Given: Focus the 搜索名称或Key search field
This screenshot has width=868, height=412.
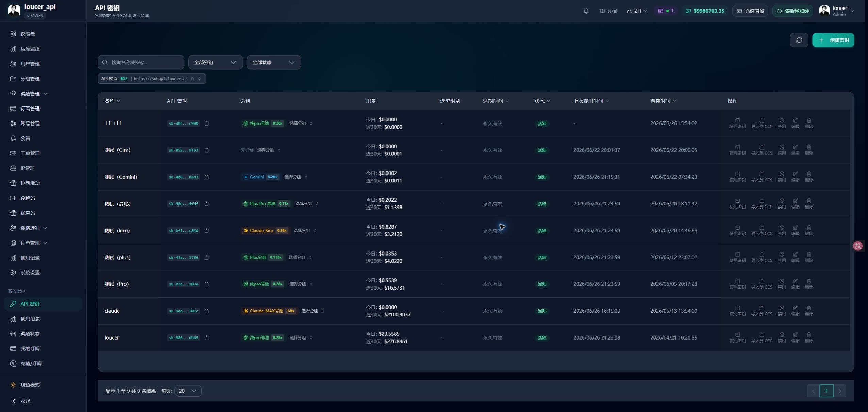Looking at the screenshot, I should click(141, 62).
